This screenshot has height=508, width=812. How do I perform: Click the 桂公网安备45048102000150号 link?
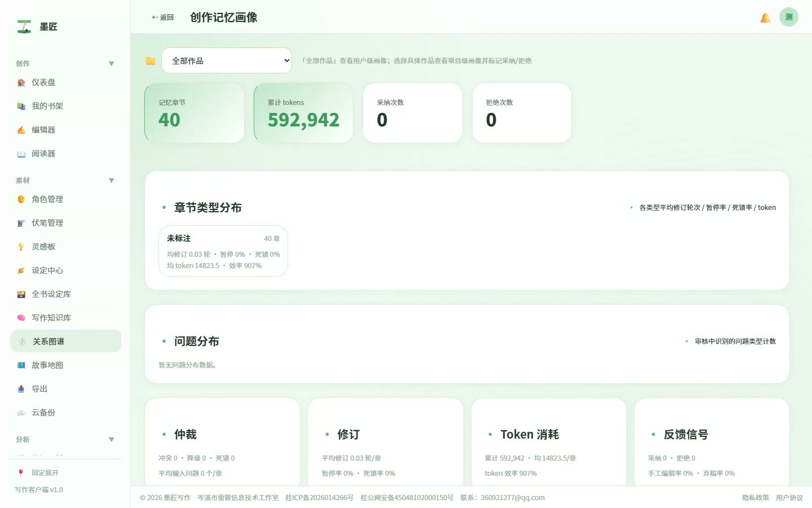coord(407,498)
